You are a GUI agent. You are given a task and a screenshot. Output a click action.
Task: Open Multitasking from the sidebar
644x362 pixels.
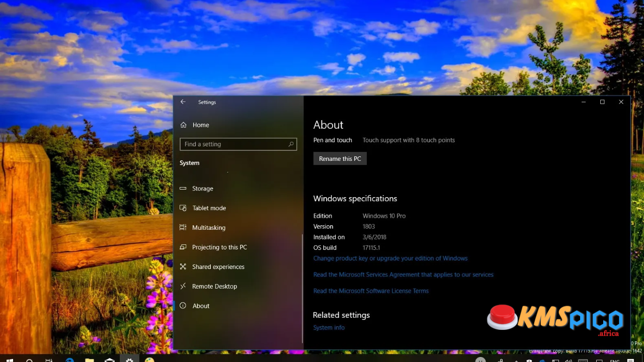coord(208,228)
